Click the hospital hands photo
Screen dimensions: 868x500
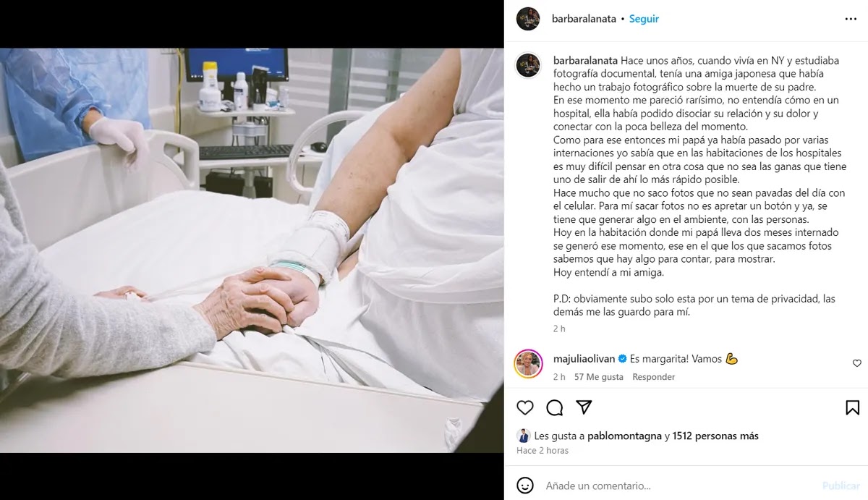click(x=252, y=250)
